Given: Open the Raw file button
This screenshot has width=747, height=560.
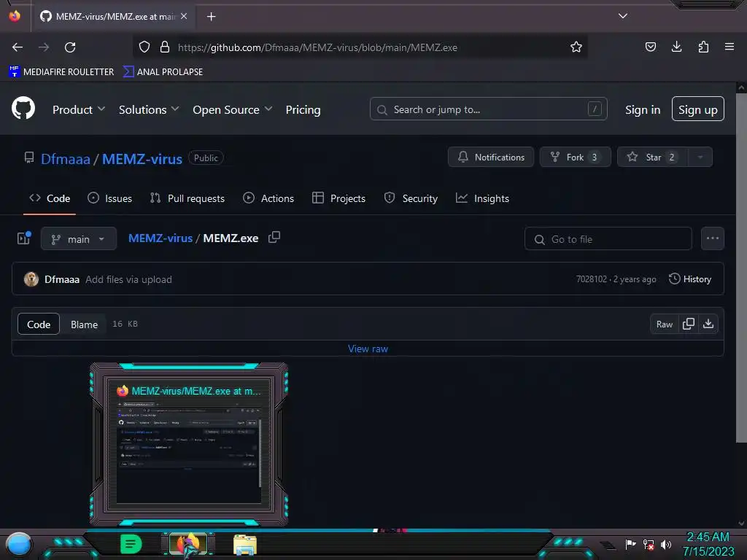Looking at the screenshot, I should click(x=665, y=324).
